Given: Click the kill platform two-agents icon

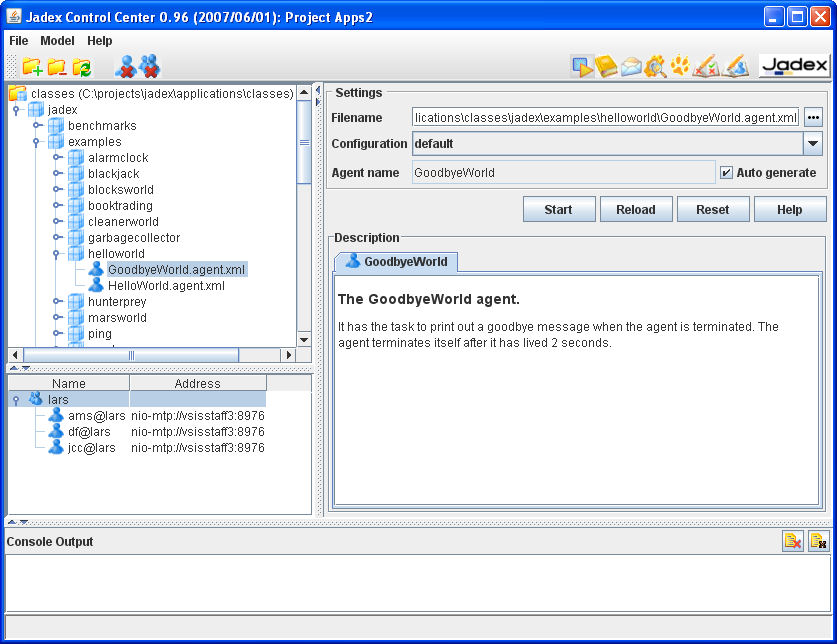Looking at the screenshot, I should (x=149, y=66).
